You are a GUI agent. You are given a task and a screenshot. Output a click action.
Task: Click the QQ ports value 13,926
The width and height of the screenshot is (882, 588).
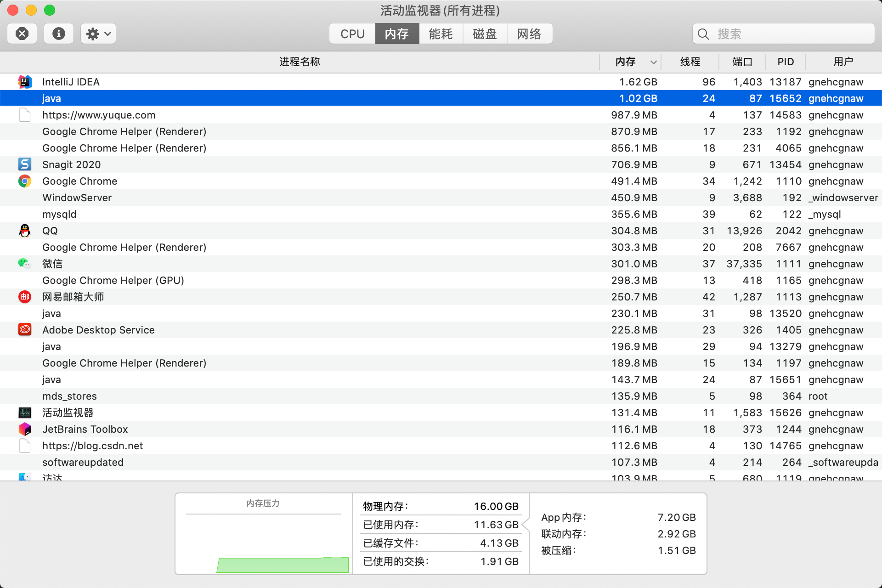point(744,231)
